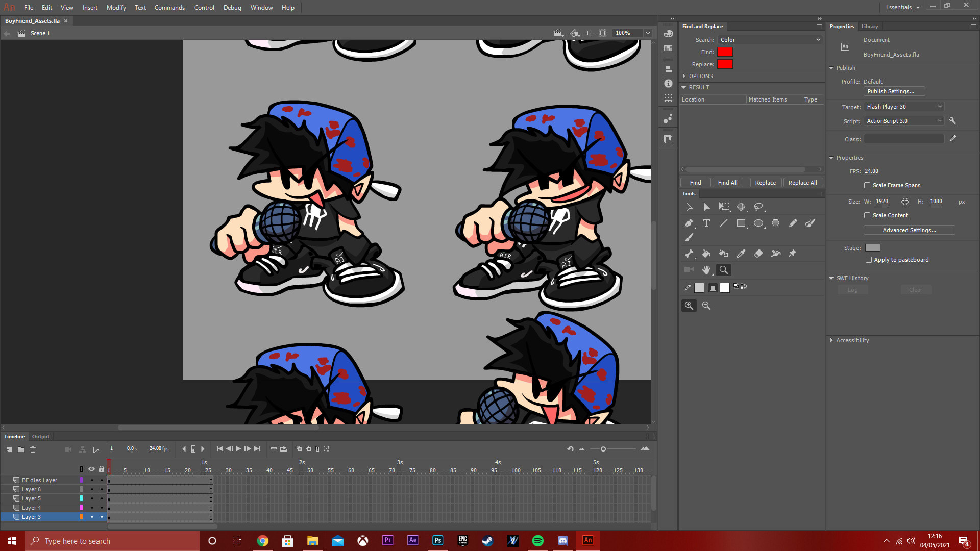The height and width of the screenshot is (551, 980).
Task: Play the timeline animation
Action: pos(238,449)
